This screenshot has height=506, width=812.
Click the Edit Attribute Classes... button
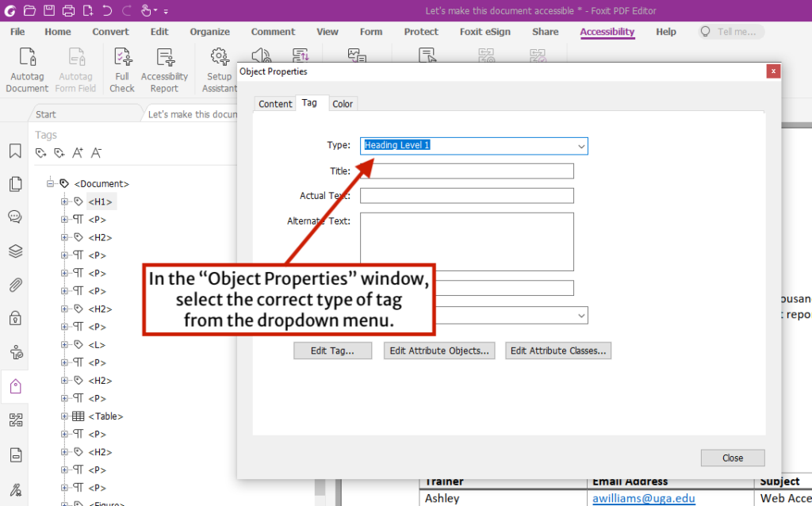(557, 351)
